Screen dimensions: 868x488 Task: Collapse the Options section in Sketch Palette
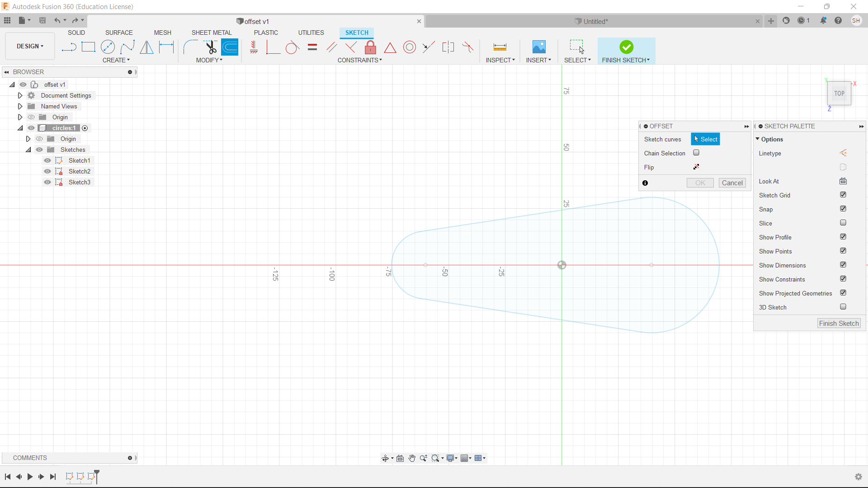pyautogui.click(x=758, y=139)
